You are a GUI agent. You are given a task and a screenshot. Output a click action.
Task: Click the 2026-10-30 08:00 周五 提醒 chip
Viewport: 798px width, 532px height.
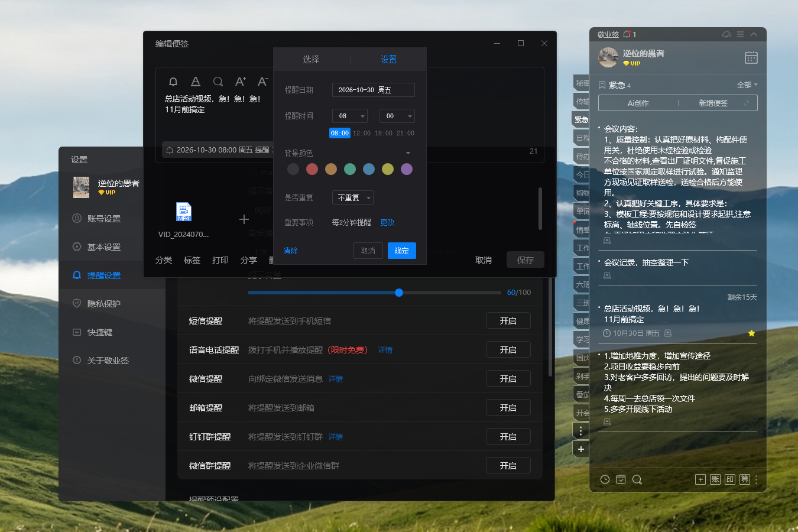[x=218, y=150]
